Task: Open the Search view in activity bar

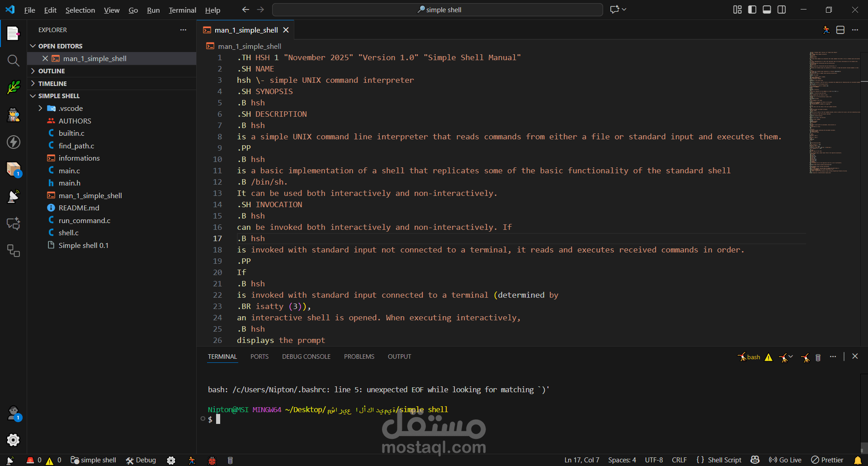Action: tap(13, 61)
